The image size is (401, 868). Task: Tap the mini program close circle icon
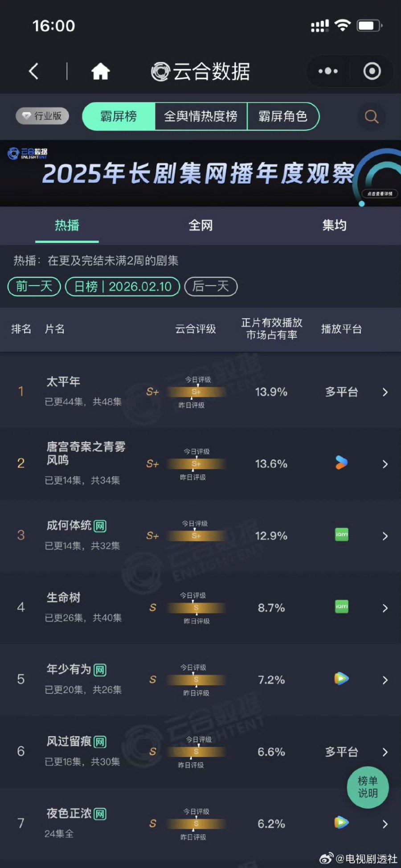click(x=372, y=71)
